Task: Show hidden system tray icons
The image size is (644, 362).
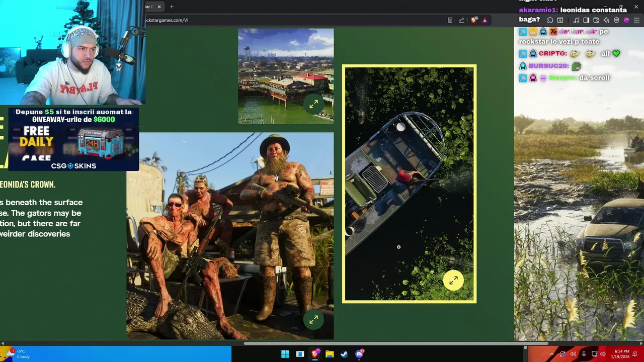Action: pyautogui.click(x=551, y=354)
